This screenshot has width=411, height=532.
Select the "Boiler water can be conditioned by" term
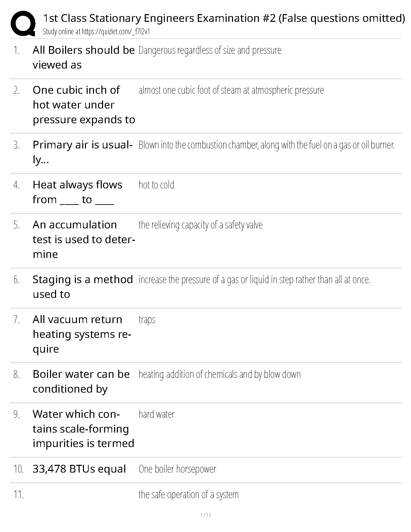81,382
